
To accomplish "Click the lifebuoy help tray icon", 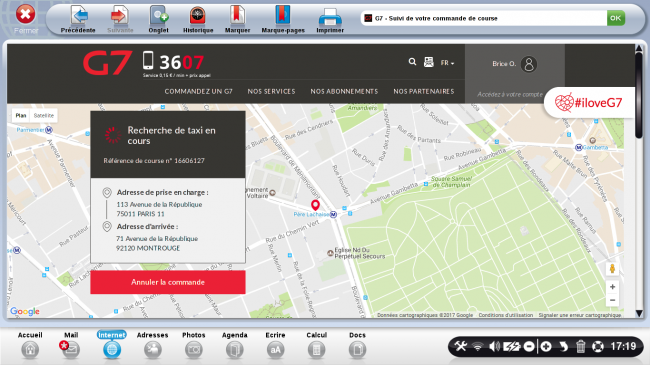I will pyautogui.click(x=598, y=346).
